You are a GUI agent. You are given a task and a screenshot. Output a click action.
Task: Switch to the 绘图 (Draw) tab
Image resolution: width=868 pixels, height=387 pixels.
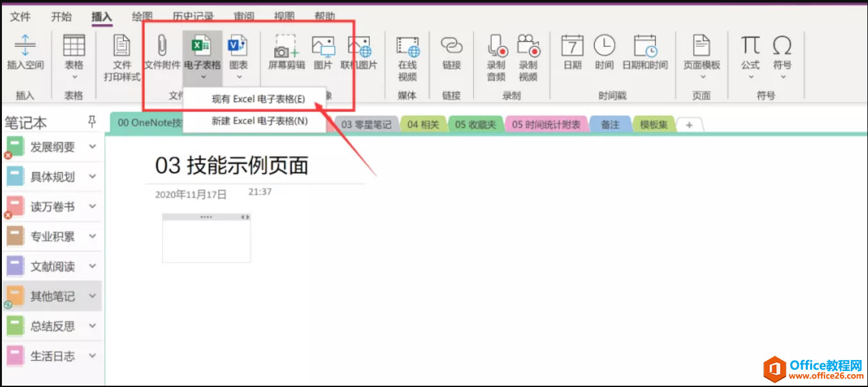pos(142,17)
